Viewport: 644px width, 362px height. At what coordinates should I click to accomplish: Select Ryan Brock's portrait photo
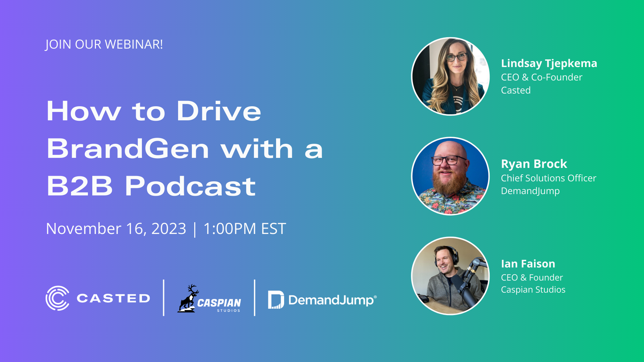coord(450,176)
